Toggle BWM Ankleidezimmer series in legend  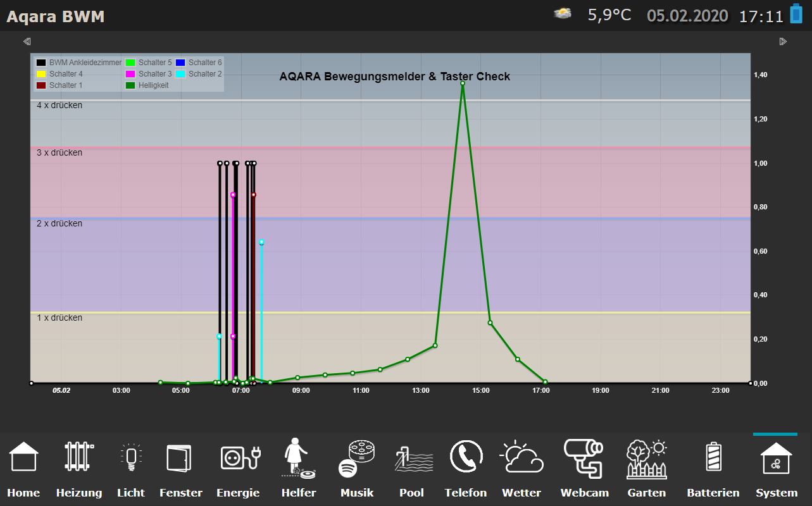tap(78, 63)
